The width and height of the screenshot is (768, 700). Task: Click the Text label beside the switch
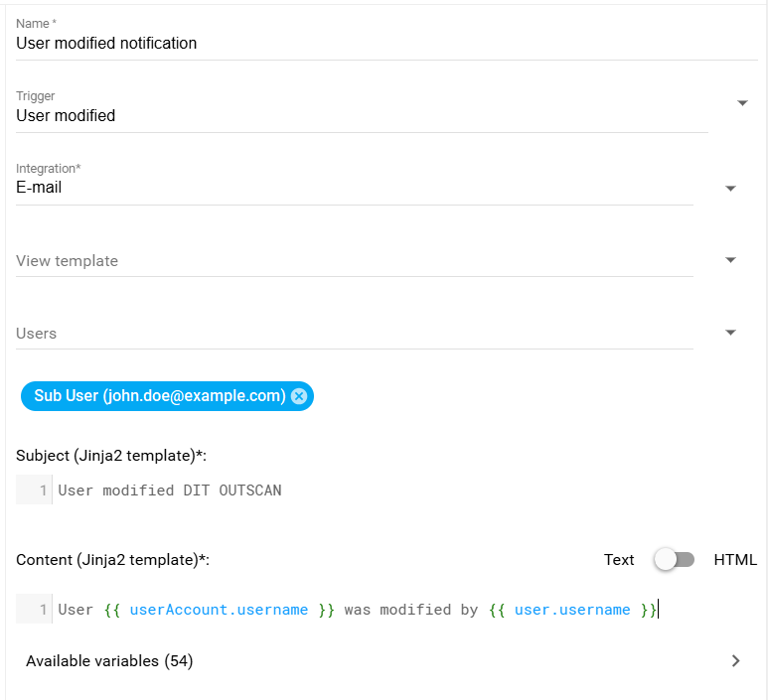(618, 560)
